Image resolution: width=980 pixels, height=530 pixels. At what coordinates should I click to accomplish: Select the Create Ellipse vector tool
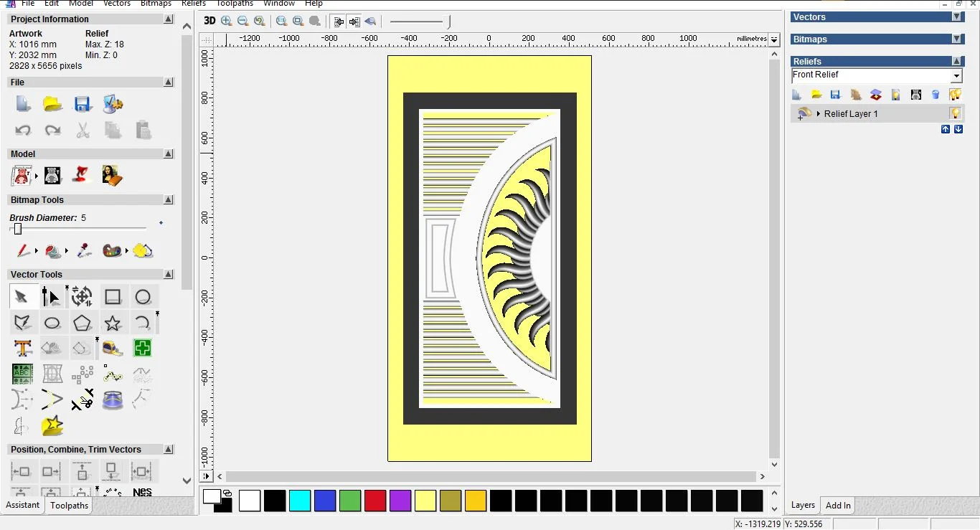pos(52,323)
